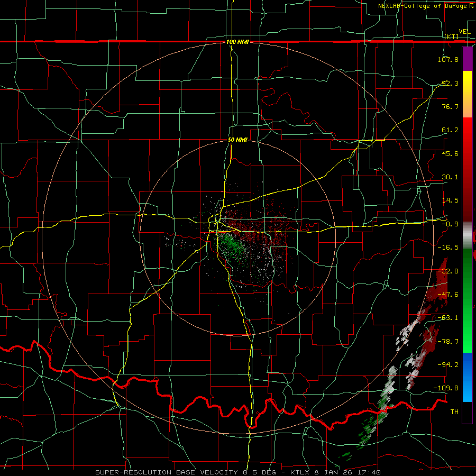Click the -109.8 legend value
This screenshot has width=476, height=476.
point(446,388)
